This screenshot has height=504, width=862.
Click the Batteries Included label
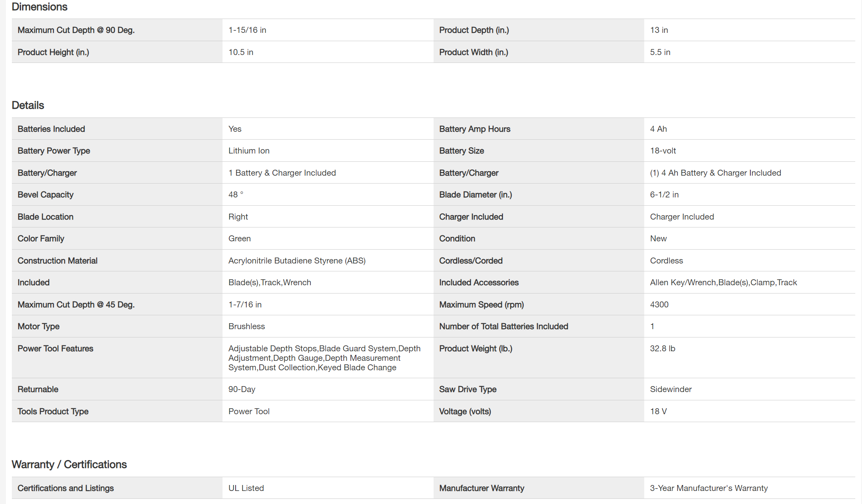(x=51, y=129)
